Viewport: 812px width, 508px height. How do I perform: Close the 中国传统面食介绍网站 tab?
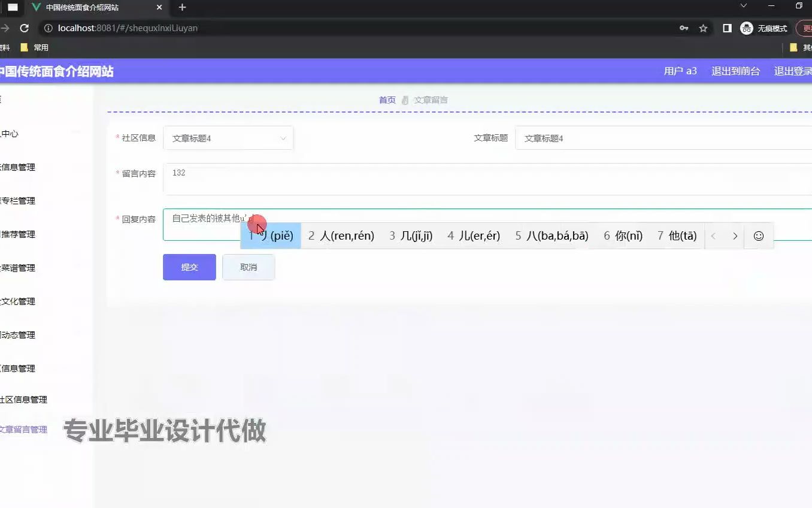pos(159,8)
